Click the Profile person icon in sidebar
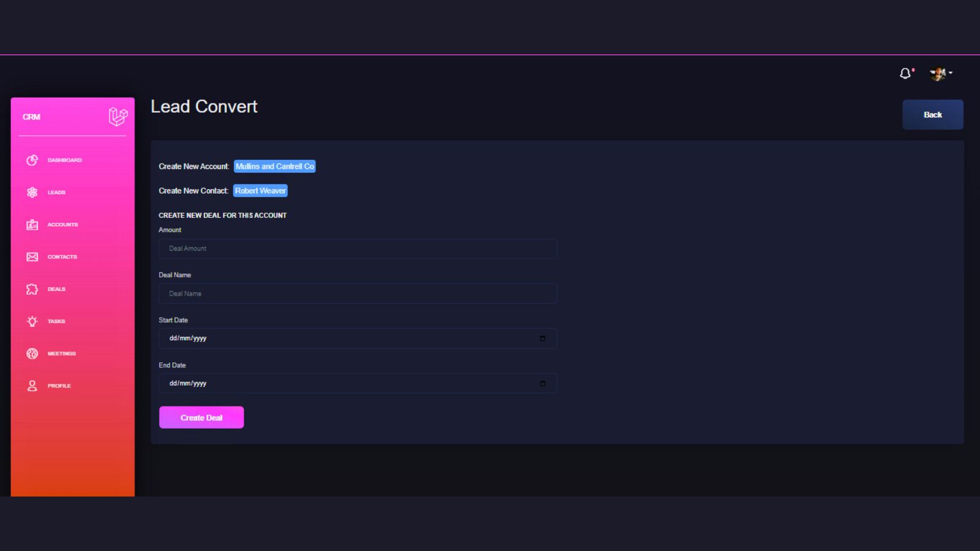The width and height of the screenshot is (980, 551). pos(32,386)
